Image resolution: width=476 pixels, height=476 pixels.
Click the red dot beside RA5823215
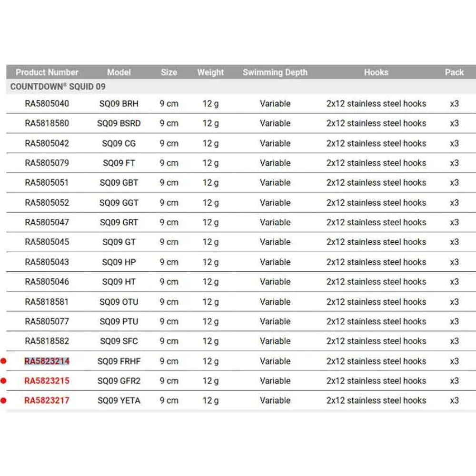(3, 381)
